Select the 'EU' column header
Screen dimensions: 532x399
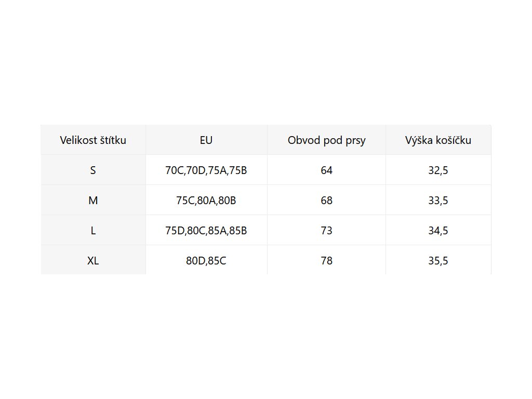(x=206, y=140)
